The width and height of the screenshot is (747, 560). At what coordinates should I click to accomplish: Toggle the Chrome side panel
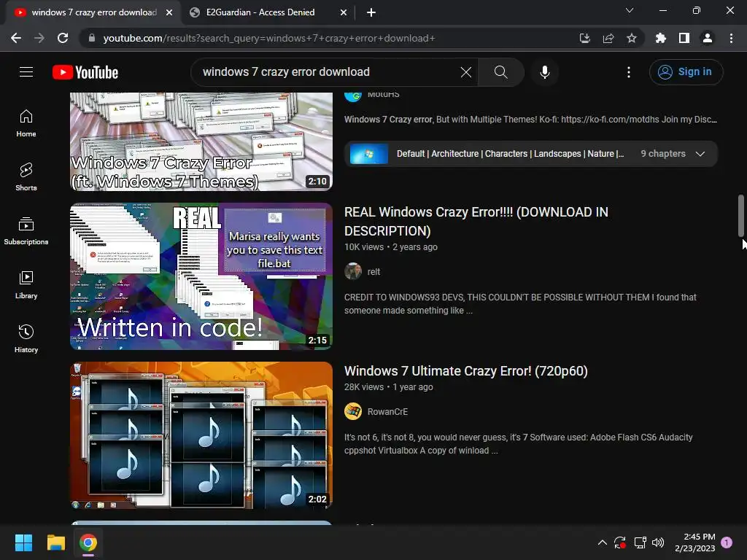tap(684, 38)
